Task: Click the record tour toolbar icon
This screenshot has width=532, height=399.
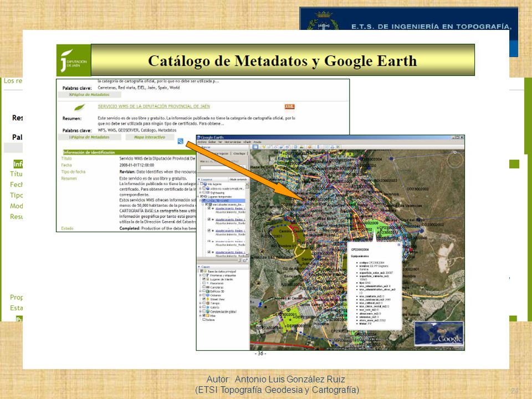Action: point(288,147)
